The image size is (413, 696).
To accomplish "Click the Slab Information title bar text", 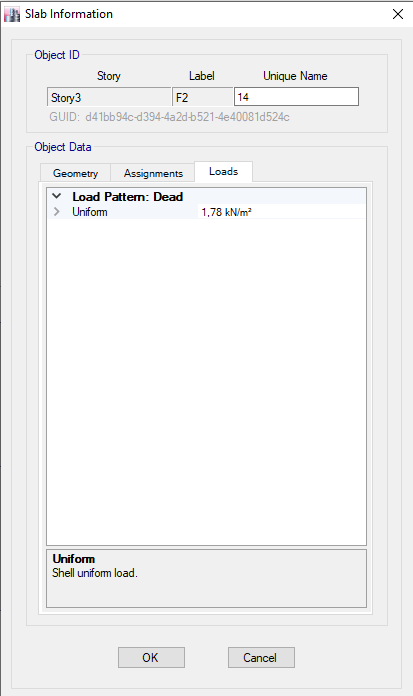I will pos(69,14).
